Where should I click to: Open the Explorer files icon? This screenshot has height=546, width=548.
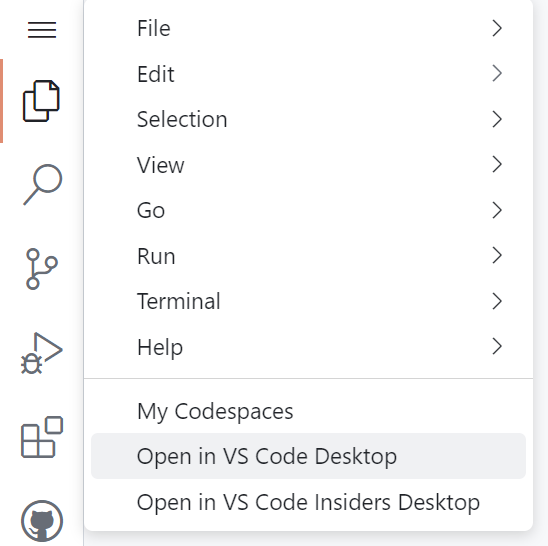coord(41,101)
